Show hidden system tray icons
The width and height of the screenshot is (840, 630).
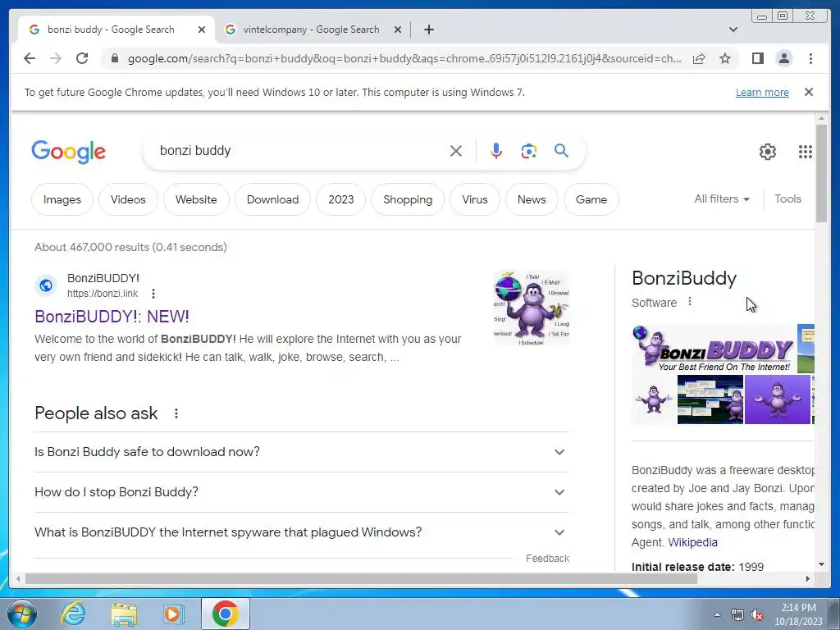(x=717, y=614)
